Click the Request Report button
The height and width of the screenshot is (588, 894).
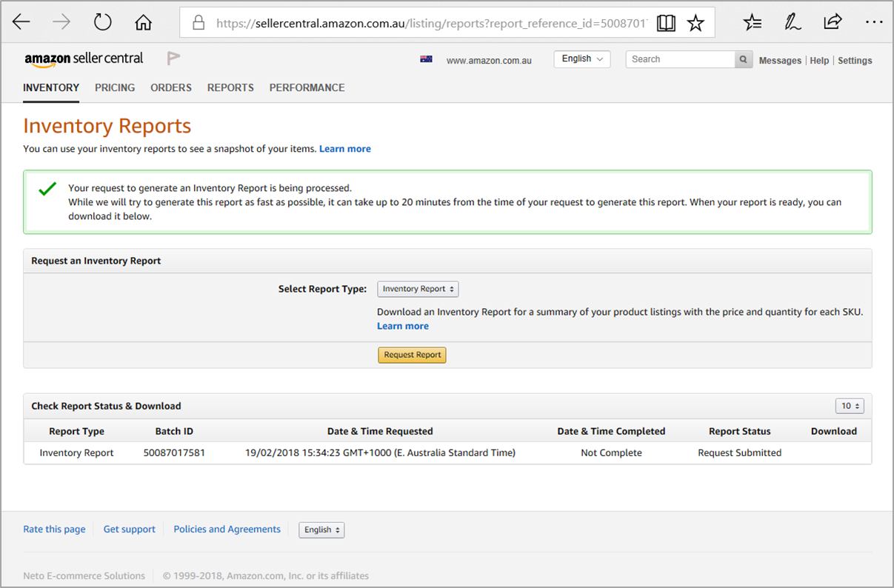point(413,355)
